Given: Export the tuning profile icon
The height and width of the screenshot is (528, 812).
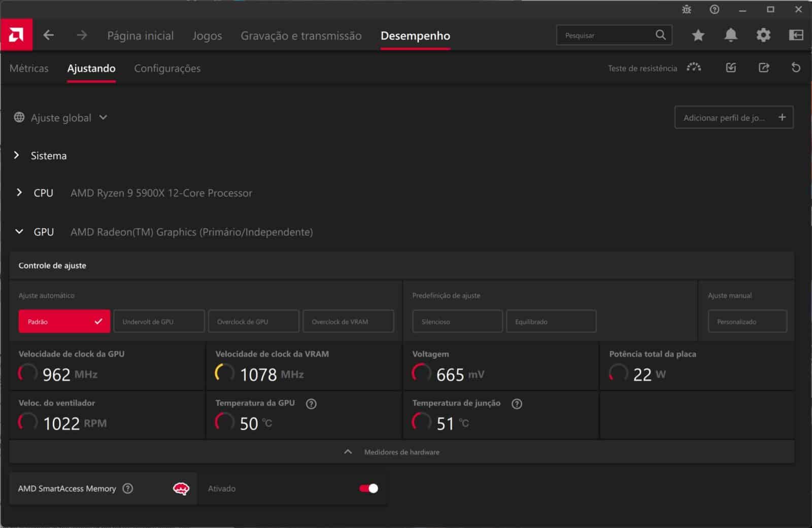Looking at the screenshot, I should point(764,67).
